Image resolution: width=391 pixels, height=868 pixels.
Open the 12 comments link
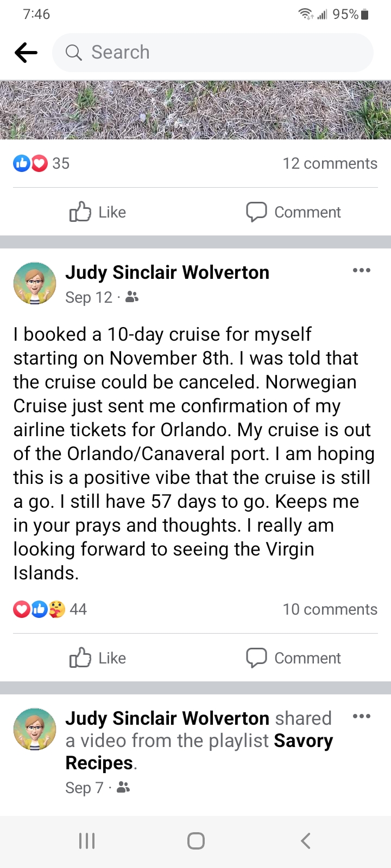click(330, 163)
